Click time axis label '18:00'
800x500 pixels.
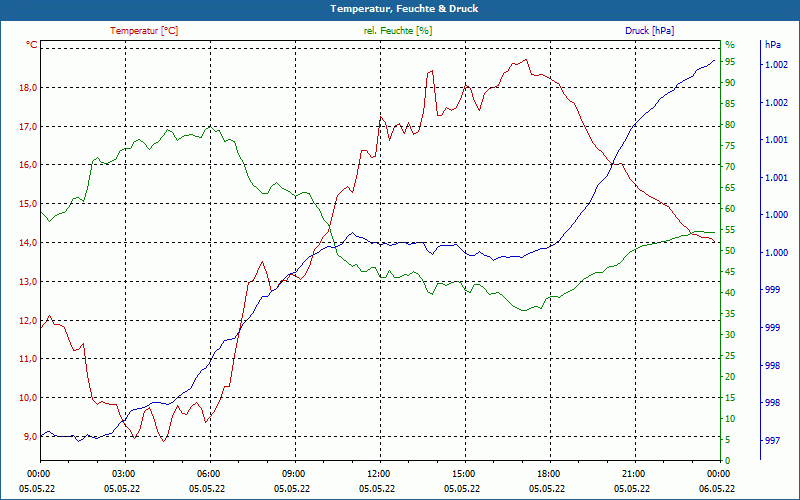(x=550, y=473)
